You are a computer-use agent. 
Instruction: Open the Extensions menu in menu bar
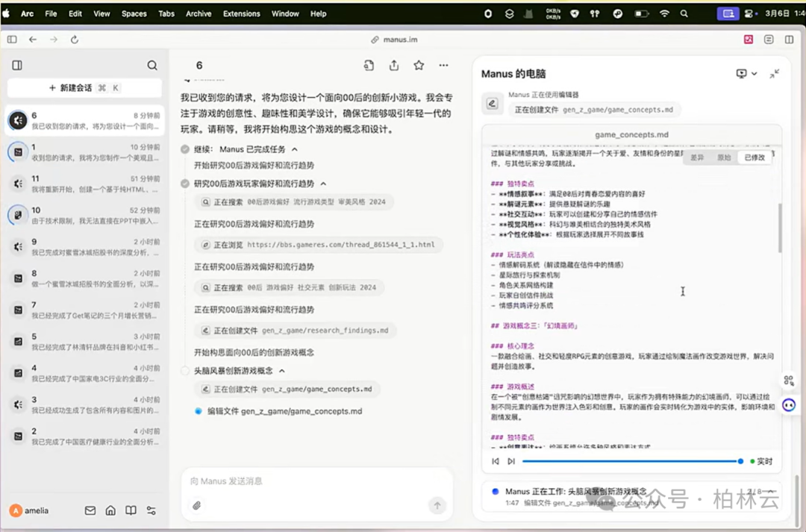[242, 14]
